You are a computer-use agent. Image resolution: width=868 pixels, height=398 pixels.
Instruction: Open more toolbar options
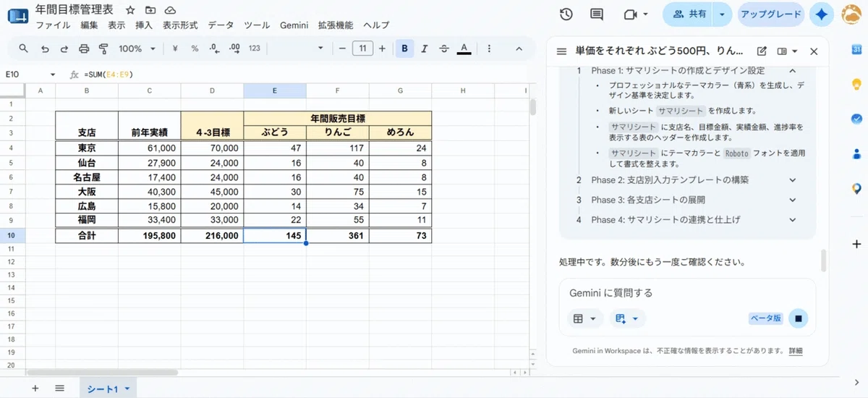pos(490,48)
